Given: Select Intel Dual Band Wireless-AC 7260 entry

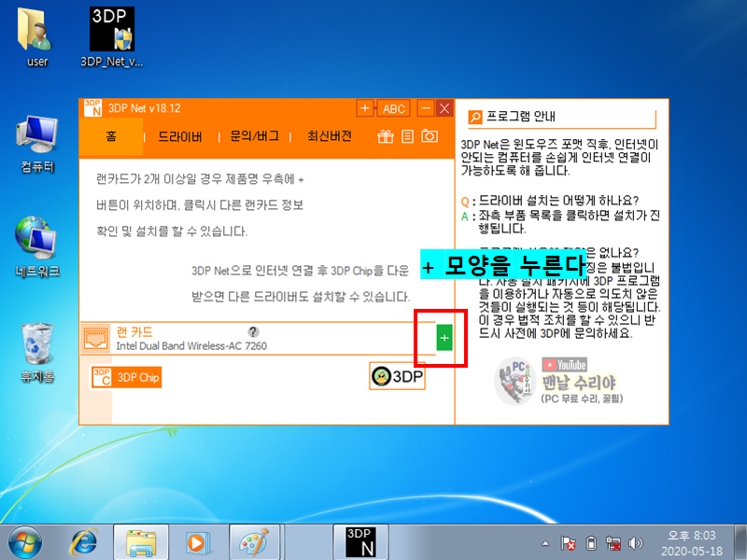Looking at the screenshot, I should (191, 346).
